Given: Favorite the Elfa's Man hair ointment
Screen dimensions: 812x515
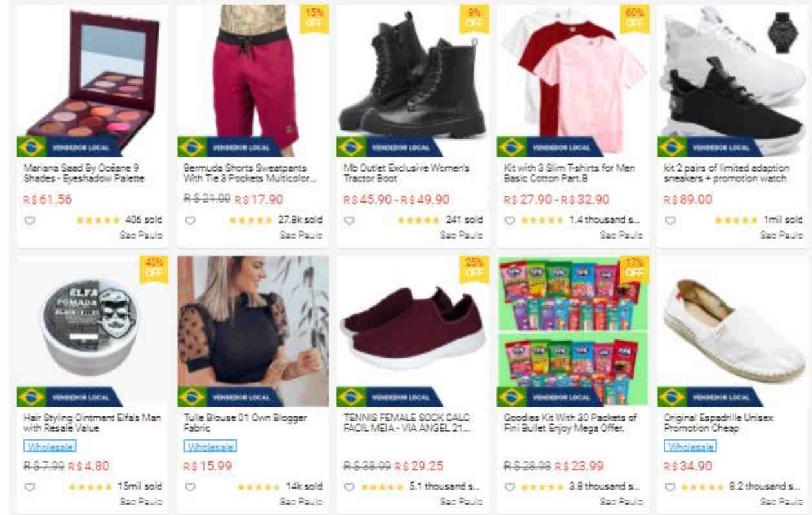Looking at the screenshot, I should 28,487.
